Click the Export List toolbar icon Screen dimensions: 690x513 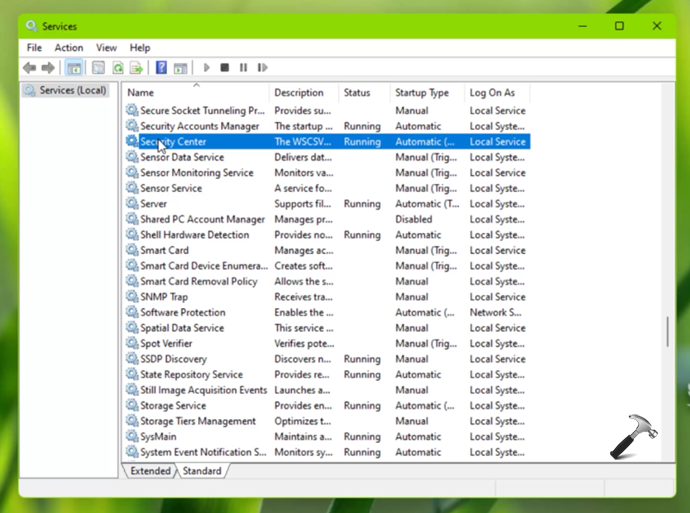(135, 68)
